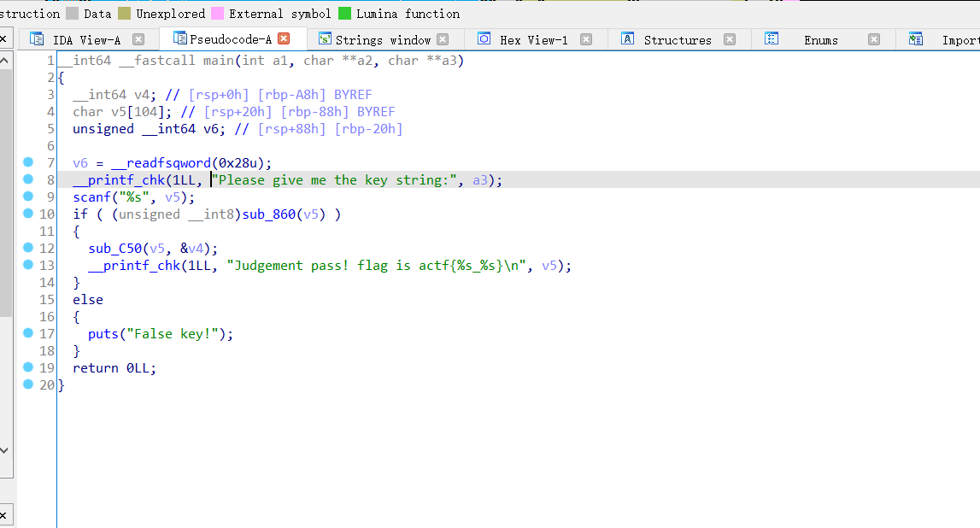Click the Hex View-1 tab icon
Screen dimensions: 980x528
click(484, 39)
